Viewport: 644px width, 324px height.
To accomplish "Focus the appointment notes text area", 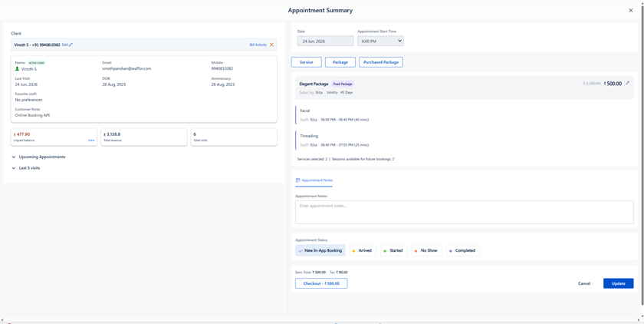I will click(x=464, y=212).
